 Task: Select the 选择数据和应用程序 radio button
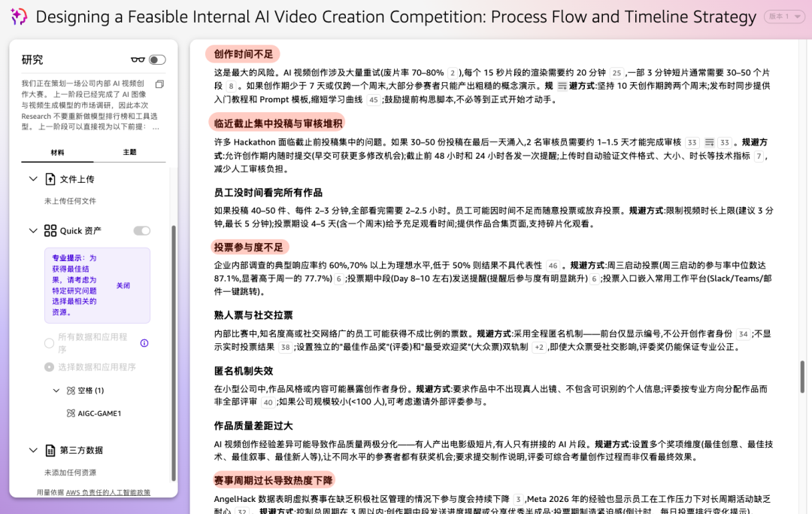point(49,366)
